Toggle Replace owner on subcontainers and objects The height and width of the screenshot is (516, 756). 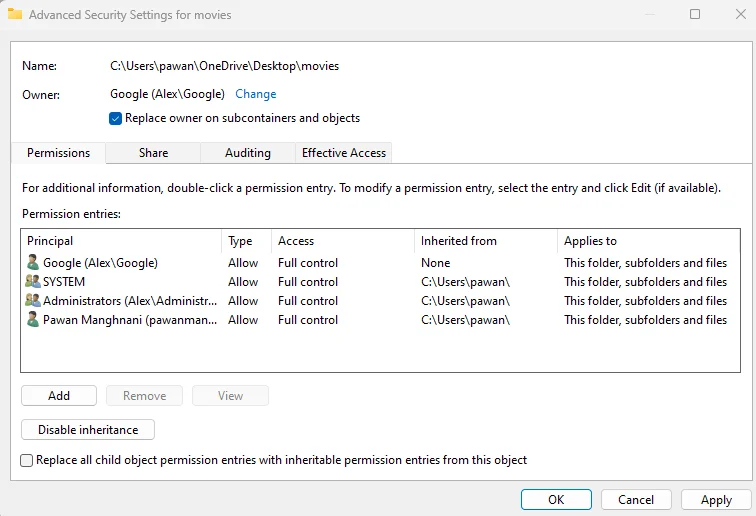click(115, 118)
